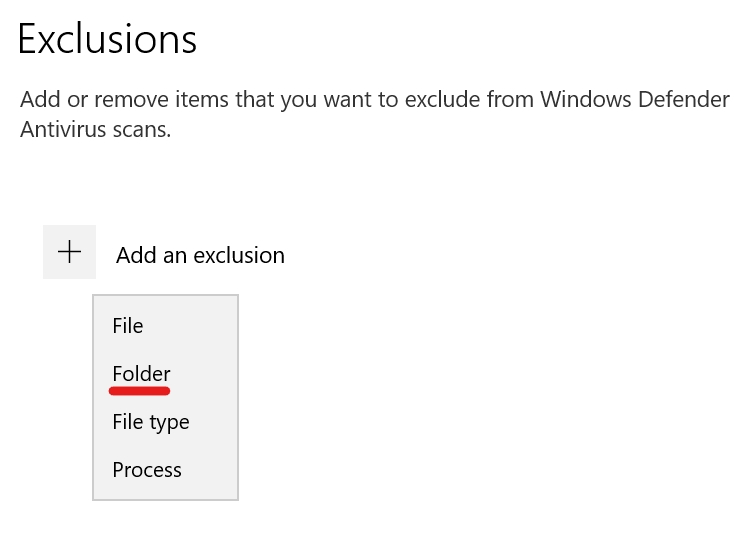Click the cross symbol left of Add an exclusion

[69, 252]
